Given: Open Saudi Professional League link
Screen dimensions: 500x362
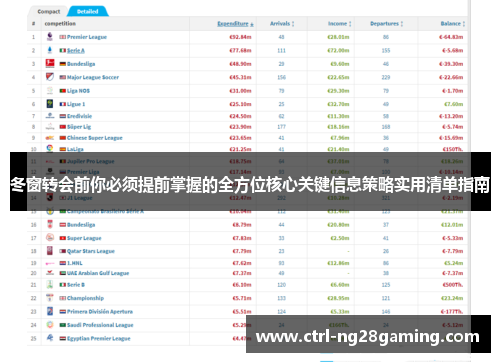Looking at the screenshot, I should point(100,325).
